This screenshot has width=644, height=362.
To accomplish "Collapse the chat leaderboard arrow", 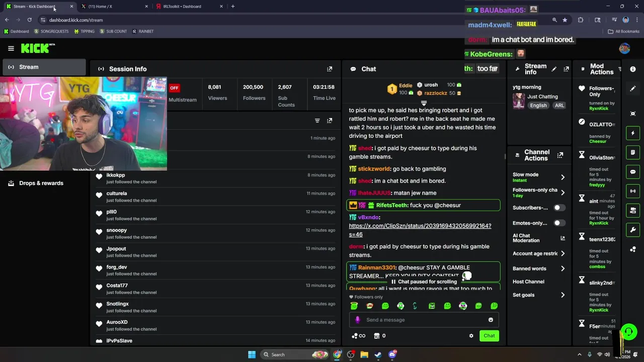I will [424, 104].
